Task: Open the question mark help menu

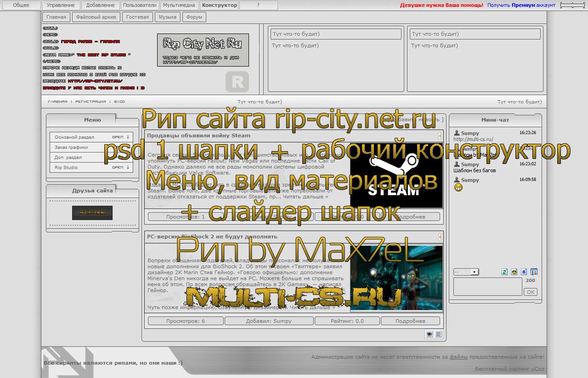Action: point(259,6)
